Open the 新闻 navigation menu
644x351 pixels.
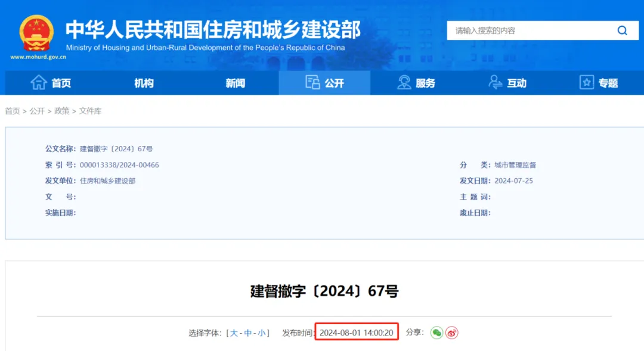[235, 83]
